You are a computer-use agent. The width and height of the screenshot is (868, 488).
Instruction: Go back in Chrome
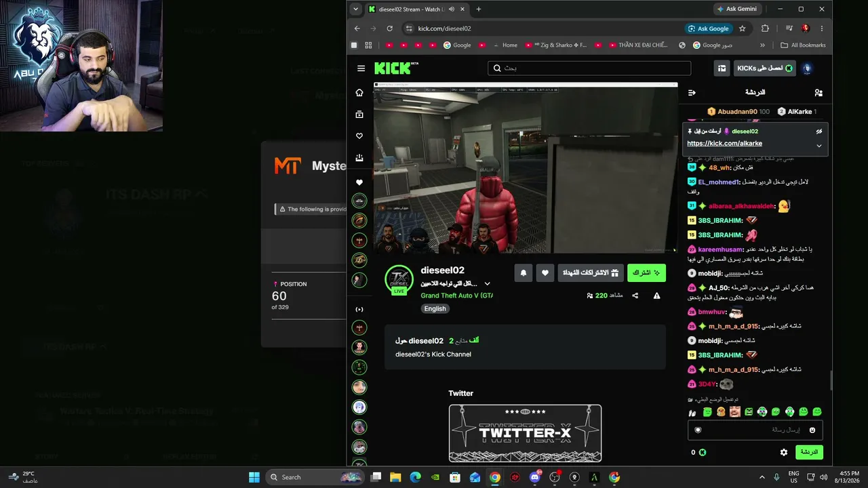click(357, 28)
